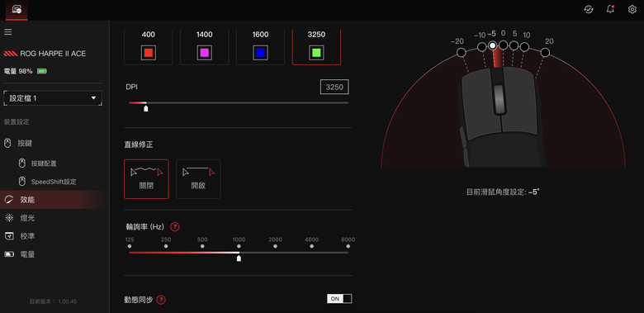Go to the 按鍵配置 page

click(x=44, y=164)
